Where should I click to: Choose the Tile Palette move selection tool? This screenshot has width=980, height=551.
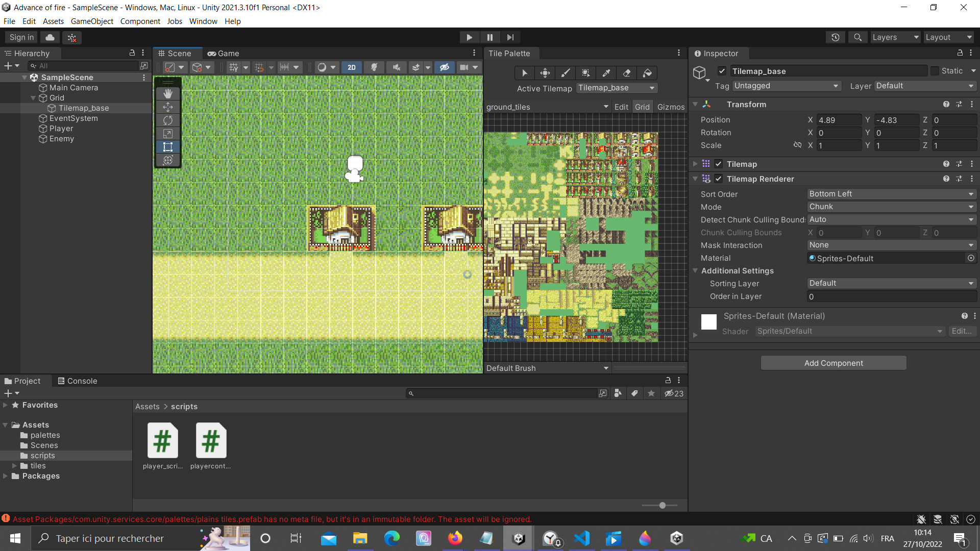[x=545, y=73]
